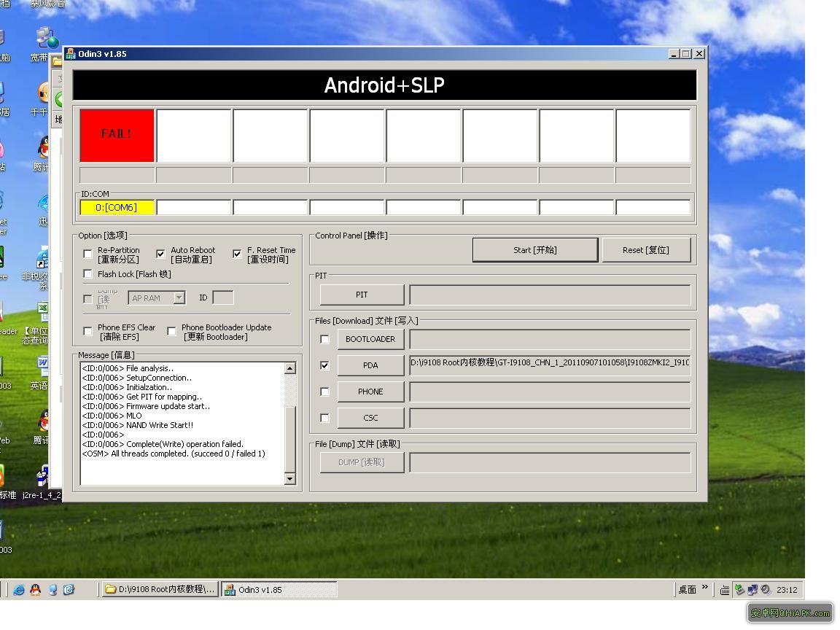Check the BOOTLOADER file checkbox
The width and height of the screenshot is (840, 630).
point(324,339)
